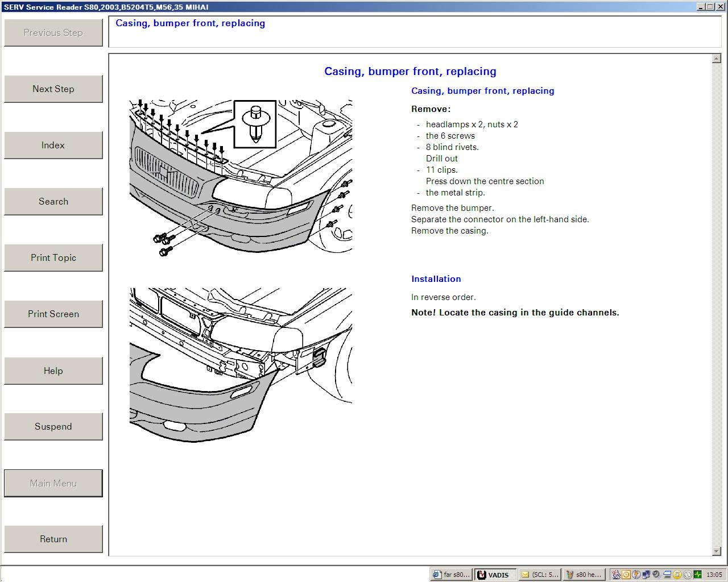Click the 'In reverse order.' text
This screenshot has width=728, height=582.
click(x=444, y=297)
